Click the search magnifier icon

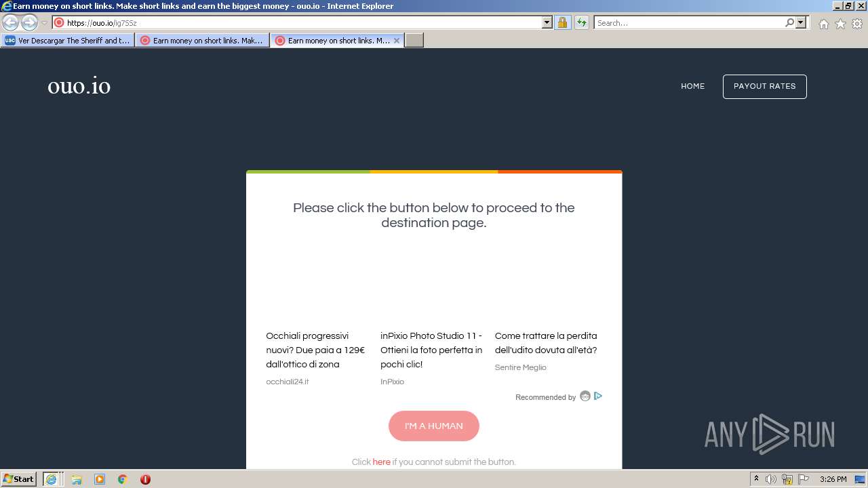tap(789, 22)
